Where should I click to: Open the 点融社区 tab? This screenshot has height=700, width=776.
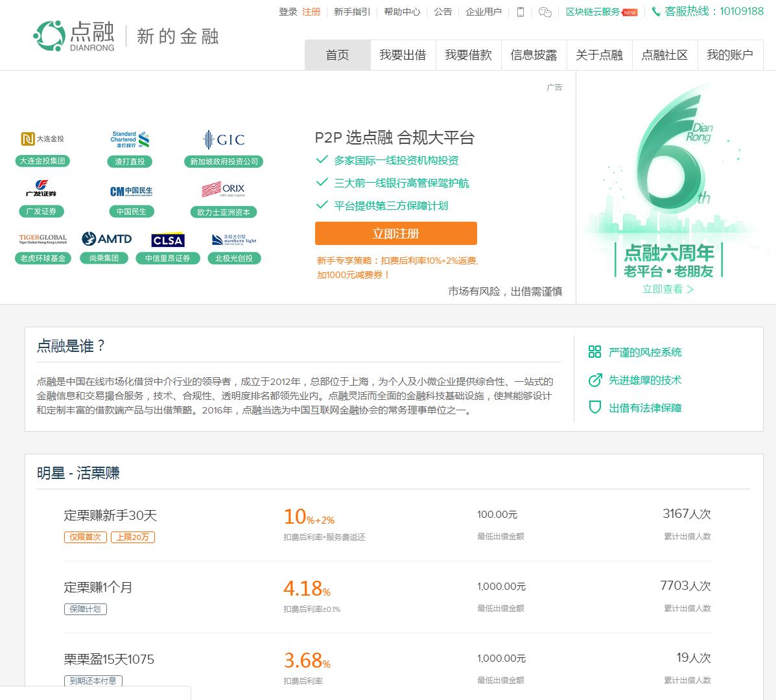664,55
